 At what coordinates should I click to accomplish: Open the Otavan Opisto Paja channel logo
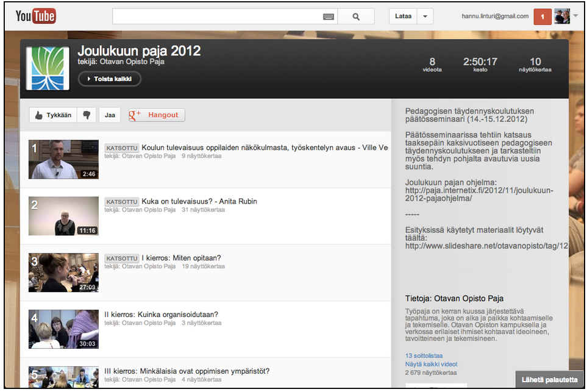[x=48, y=68]
